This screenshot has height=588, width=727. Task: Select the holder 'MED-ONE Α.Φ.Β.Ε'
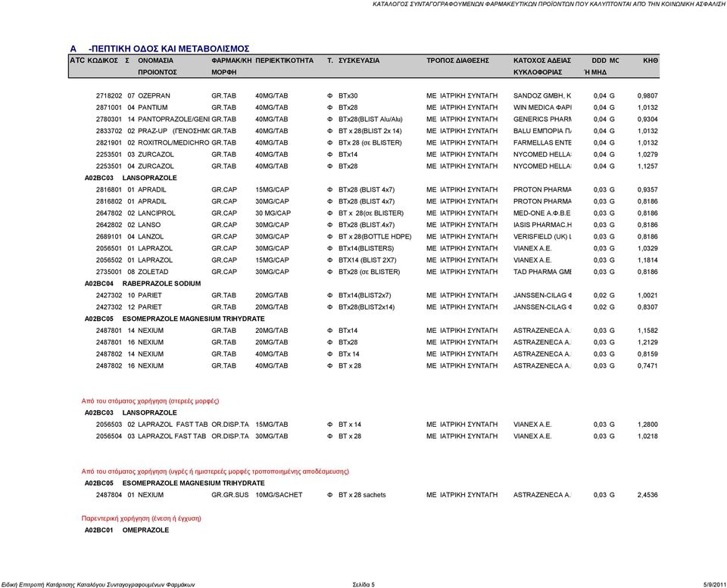click(x=542, y=213)
